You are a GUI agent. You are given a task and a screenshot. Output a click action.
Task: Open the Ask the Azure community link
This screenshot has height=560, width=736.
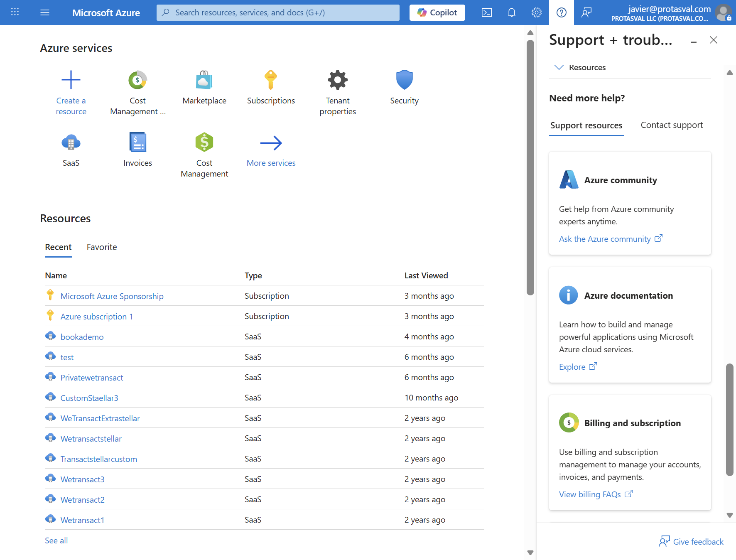click(611, 239)
